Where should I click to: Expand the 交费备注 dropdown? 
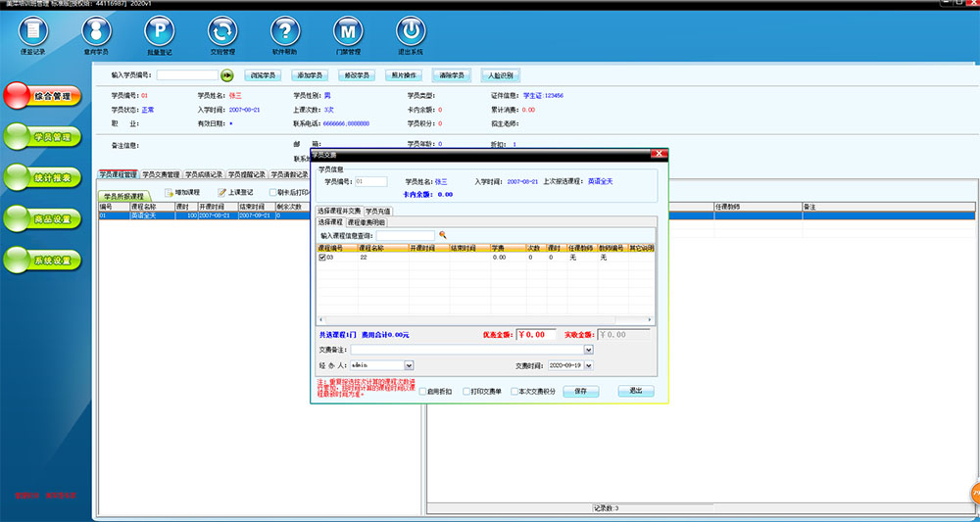588,349
